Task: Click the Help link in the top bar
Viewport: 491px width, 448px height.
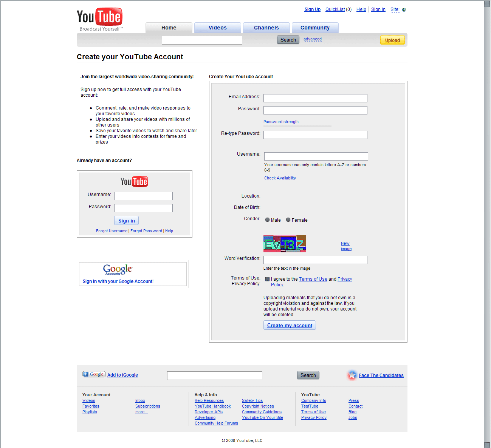Action: [361, 9]
